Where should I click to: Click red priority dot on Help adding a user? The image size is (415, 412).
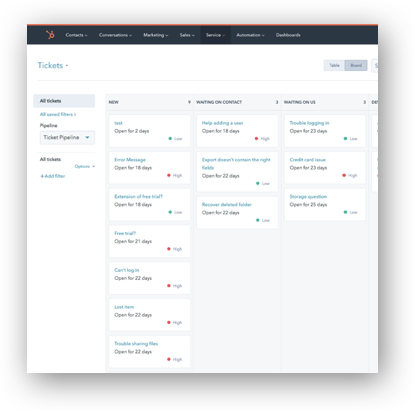(x=256, y=139)
